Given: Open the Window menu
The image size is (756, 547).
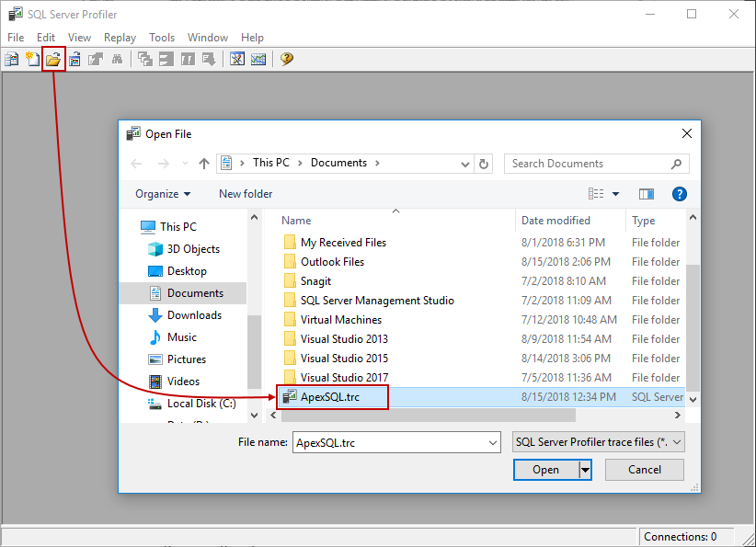Looking at the screenshot, I should (x=208, y=38).
